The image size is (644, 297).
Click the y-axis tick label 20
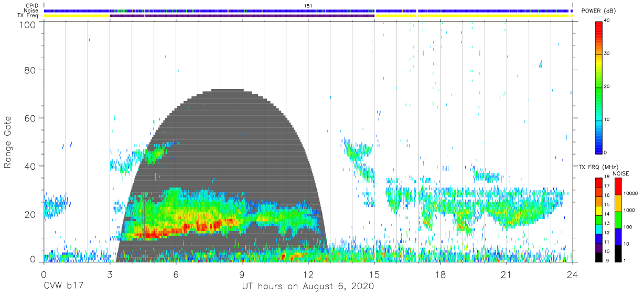pyautogui.click(x=30, y=214)
